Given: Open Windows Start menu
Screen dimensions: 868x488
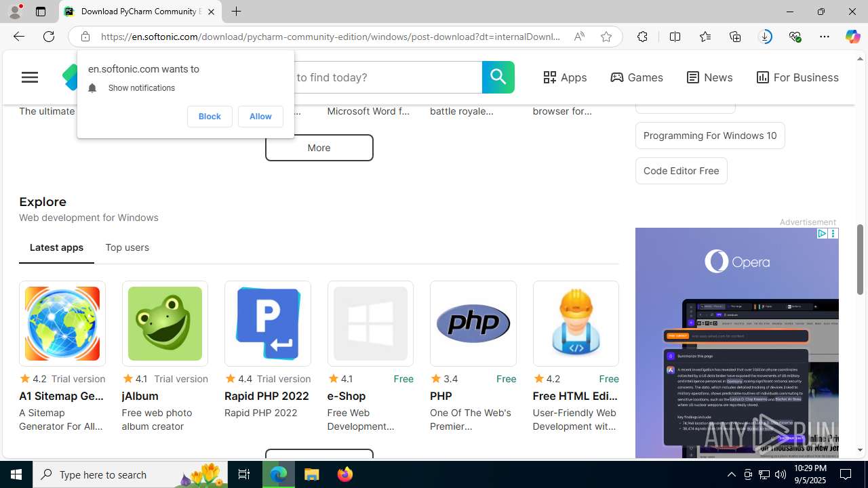Looking at the screenshot, I should coord(16,474).
